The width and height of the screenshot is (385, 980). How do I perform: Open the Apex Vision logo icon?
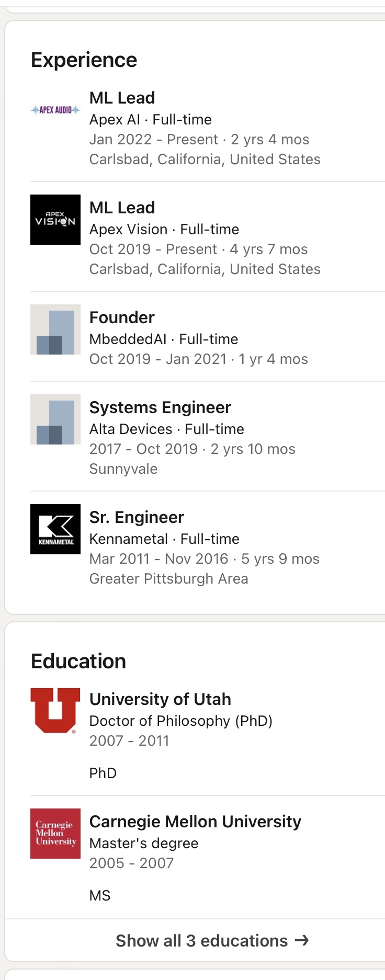[55, 220]
